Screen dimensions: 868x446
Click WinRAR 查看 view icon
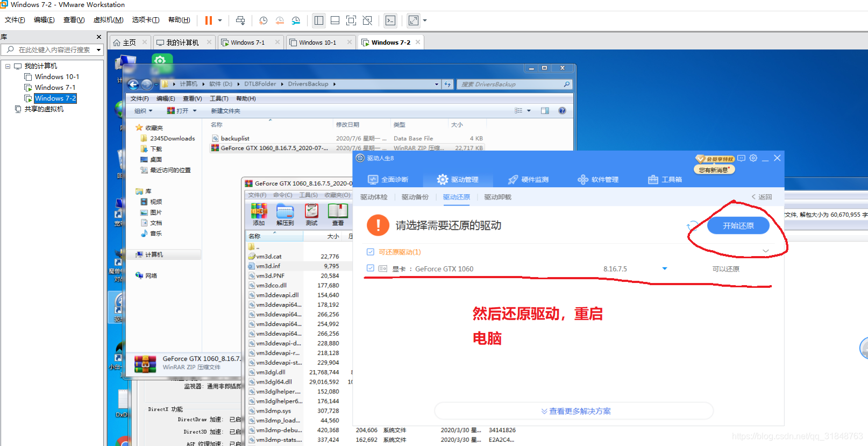click(x=338, y=214)
